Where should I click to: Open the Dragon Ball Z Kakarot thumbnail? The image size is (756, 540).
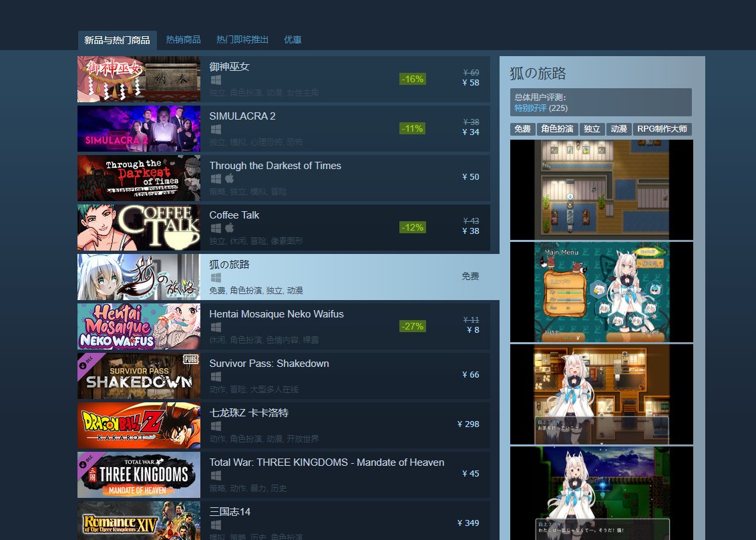tap(139, 425)
